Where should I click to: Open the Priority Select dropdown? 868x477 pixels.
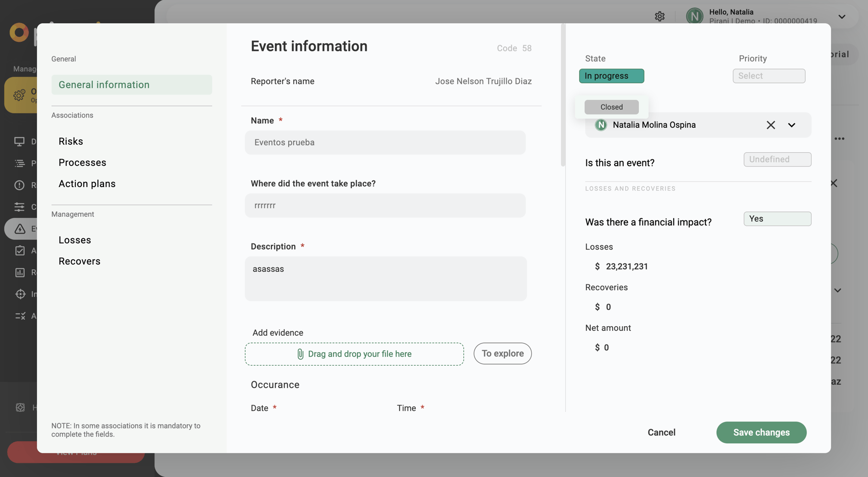769,76
